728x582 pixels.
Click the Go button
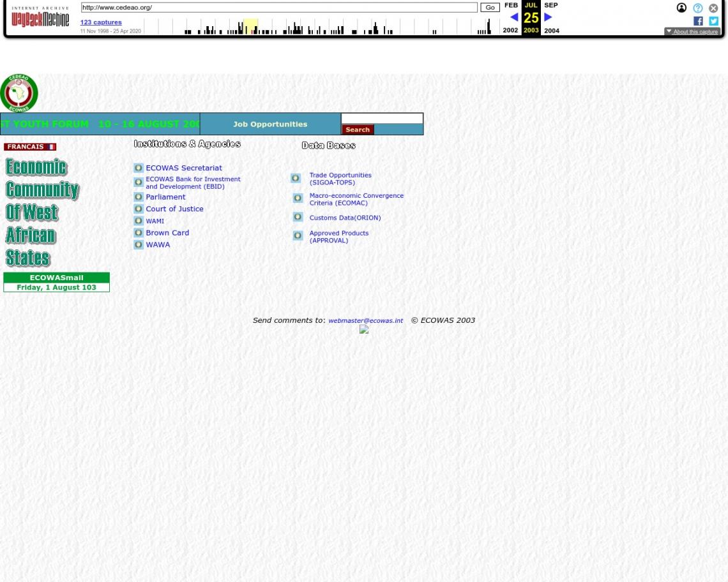490,8
